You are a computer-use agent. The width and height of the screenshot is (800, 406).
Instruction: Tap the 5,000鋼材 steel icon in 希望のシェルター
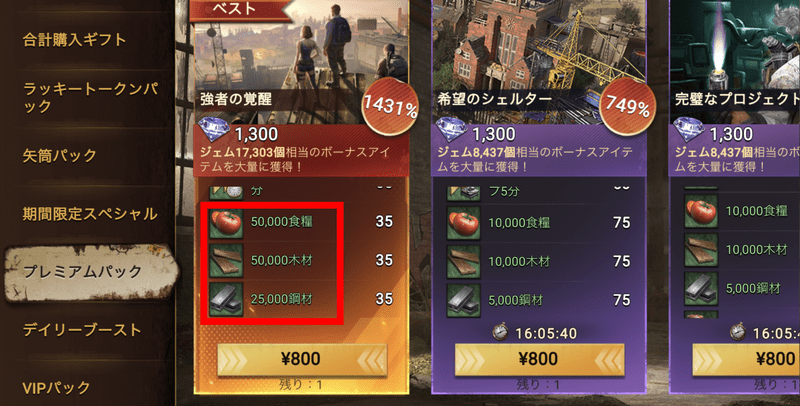[x=464, y=300]
